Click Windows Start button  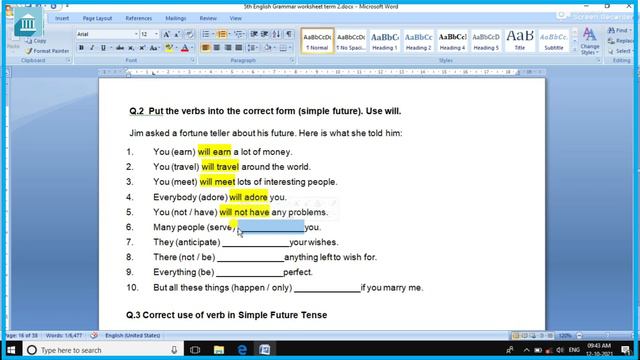[x=11, y=350]
